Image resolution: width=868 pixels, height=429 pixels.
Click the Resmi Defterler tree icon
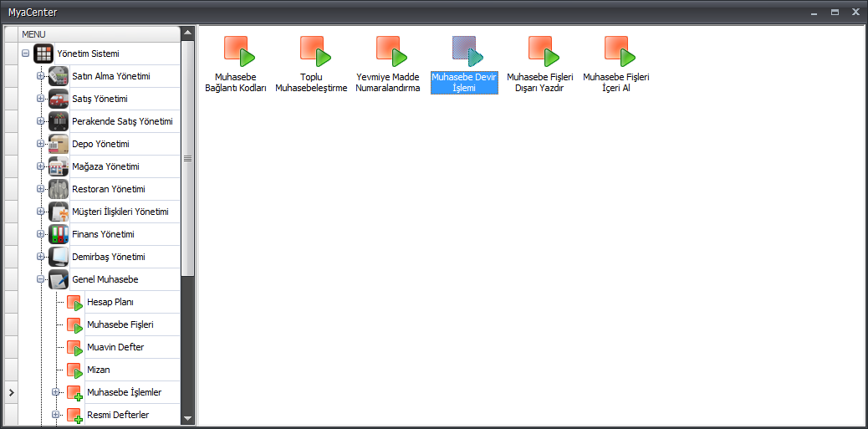tap(74, 416)
